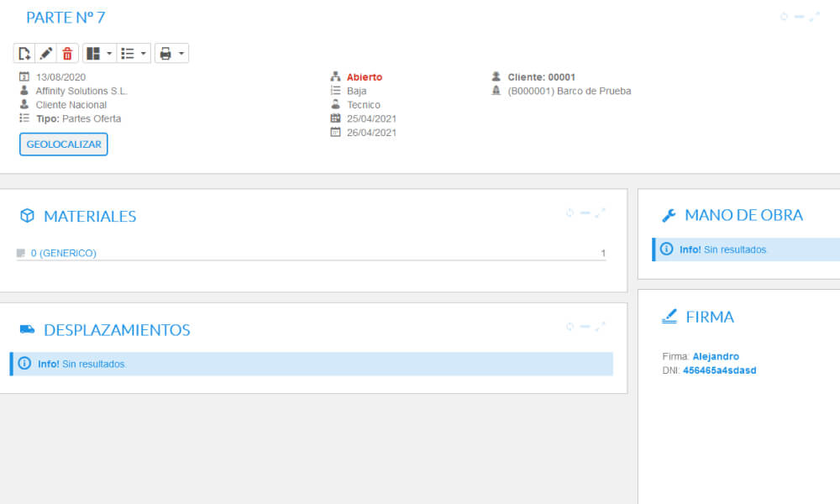The width and height of the screenshot is (840, 504).
Task: Expand Parte Nº 7 panel to fullscreen
Action: 814,17
